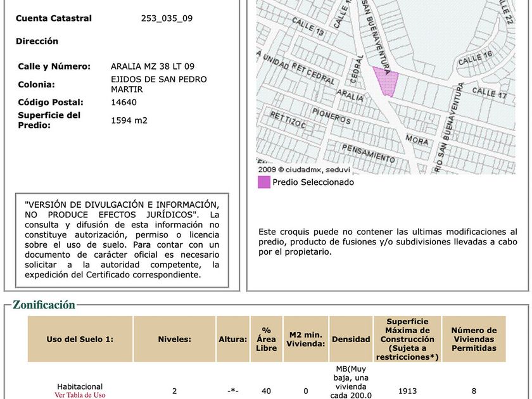Screen dimensions: 532x399
Task: Select address text ARALIA MZ 38 LT 09
Action: pos(153,66)
